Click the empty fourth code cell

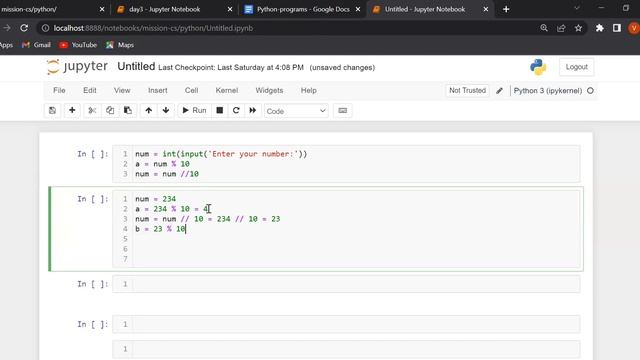coord(346,324)
